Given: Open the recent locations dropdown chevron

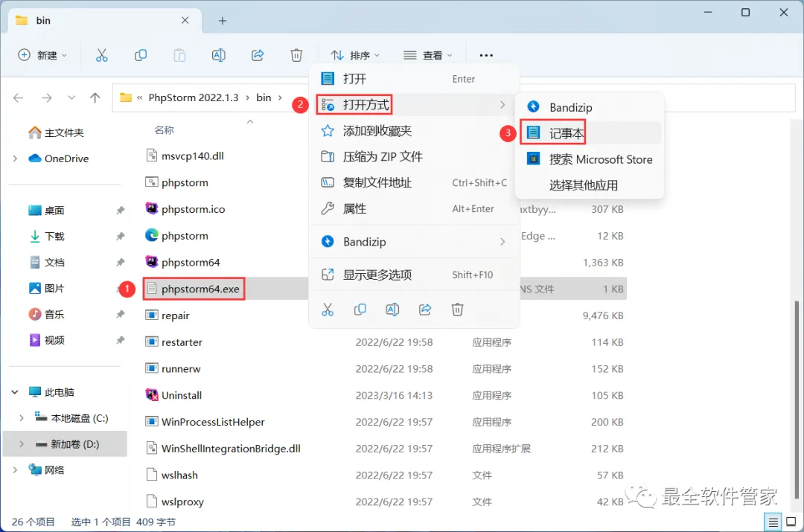Looking at the screenshot, I should pyautogui.click(x=71, y=97).
